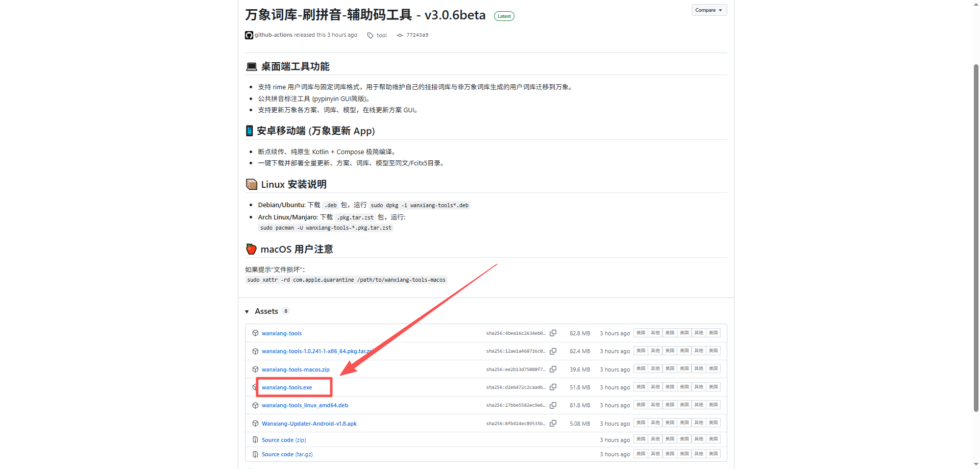The image size is (980, 469).
Task: Click the sudo dpkg -i wanxiang-tools*.deb code
Action: [x=420, y=205]
